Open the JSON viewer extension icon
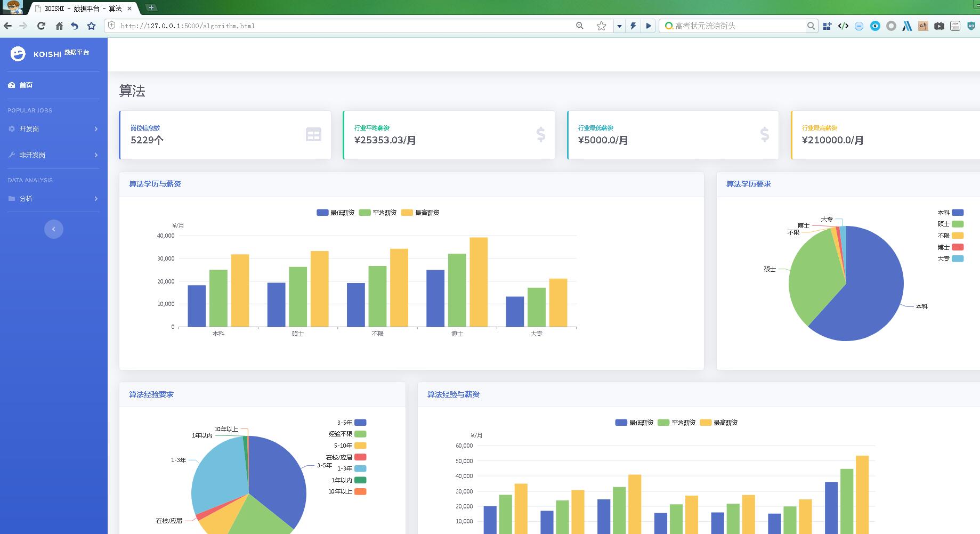Screen dimensions: 980x534 (x=955, y=26)
